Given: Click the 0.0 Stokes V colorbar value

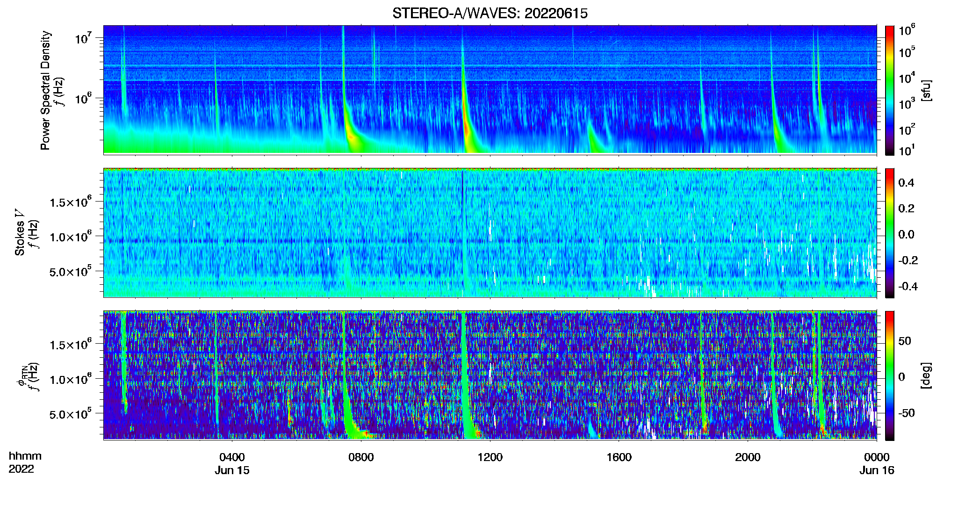Looking at the screenshot, I should click(x=906, y=234).
